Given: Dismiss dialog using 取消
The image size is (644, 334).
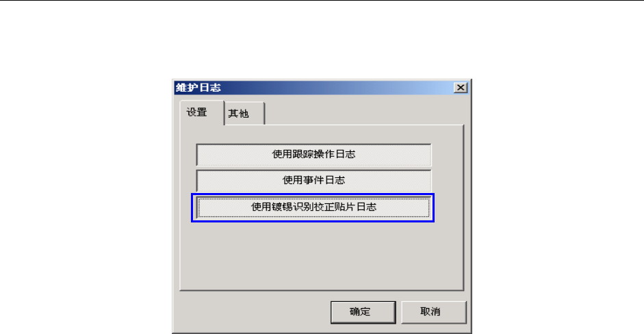Looking at the screenshot, I should tap(433, 312).
